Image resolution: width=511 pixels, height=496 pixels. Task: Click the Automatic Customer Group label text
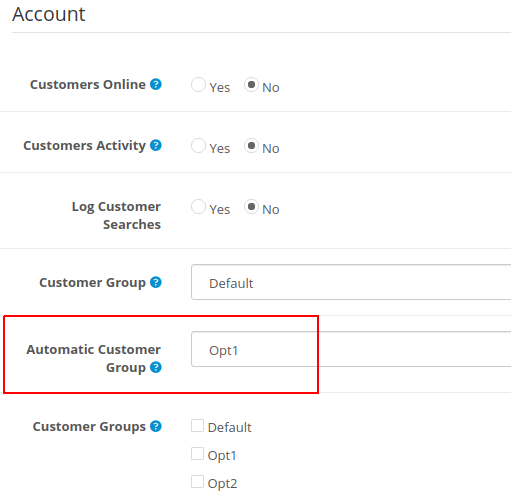point(94,359)
